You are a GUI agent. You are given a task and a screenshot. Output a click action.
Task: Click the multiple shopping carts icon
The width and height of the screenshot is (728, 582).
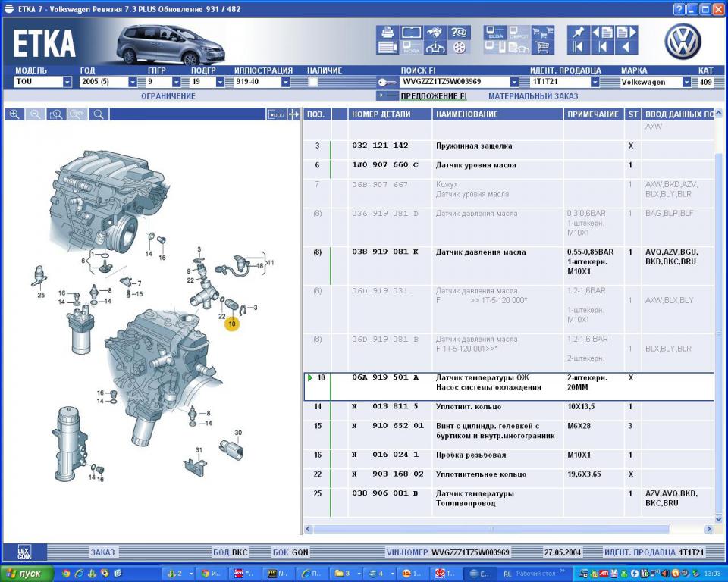[542, 33]
